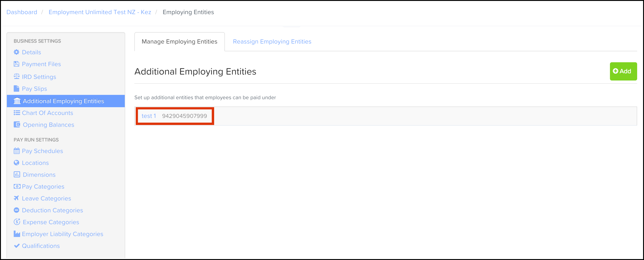644x260 pixels.
Task: Click the floppy disk icon for Payment Files
Action: coord(16,64)
